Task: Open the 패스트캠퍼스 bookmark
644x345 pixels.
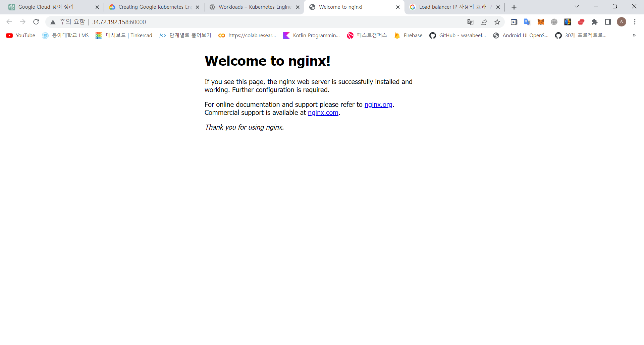Action: pyautogui.click(x=367, y=36)
